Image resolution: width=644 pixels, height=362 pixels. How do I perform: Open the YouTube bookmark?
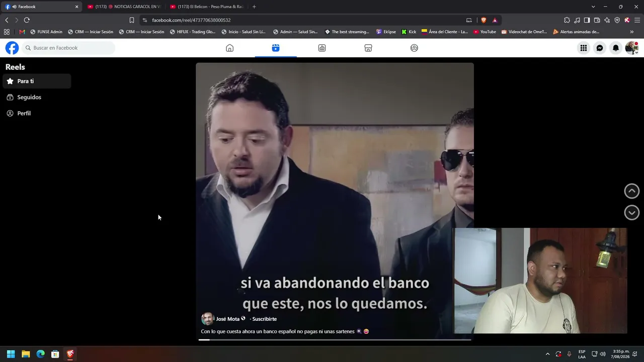[485, 32]
